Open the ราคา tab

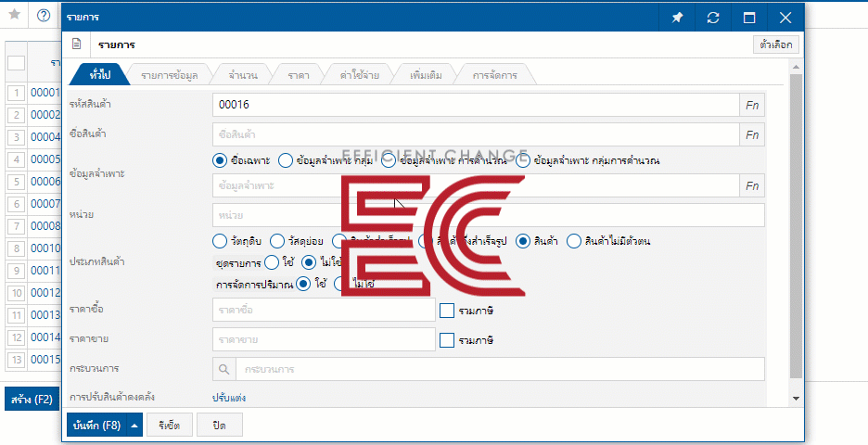click(x=299, y=75)
